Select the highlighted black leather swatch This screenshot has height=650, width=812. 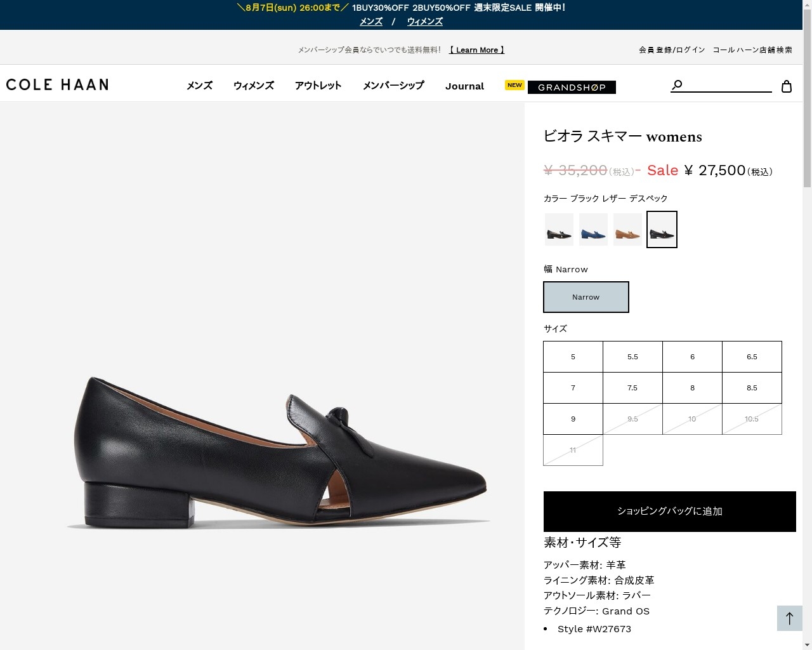(x=662, y=229)
